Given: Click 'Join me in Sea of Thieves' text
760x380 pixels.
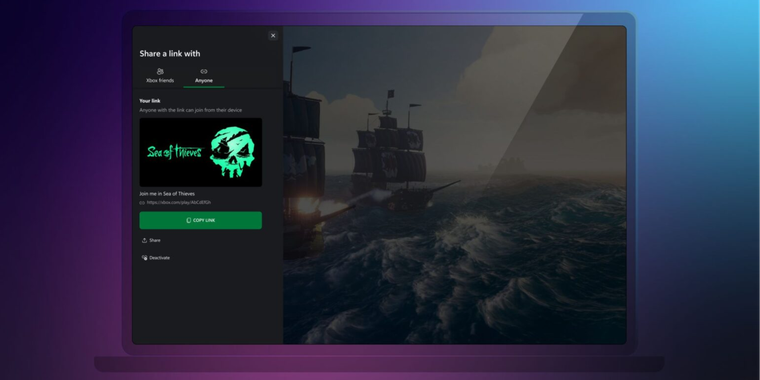Looking at the screenshot, I should pos(167,194).
